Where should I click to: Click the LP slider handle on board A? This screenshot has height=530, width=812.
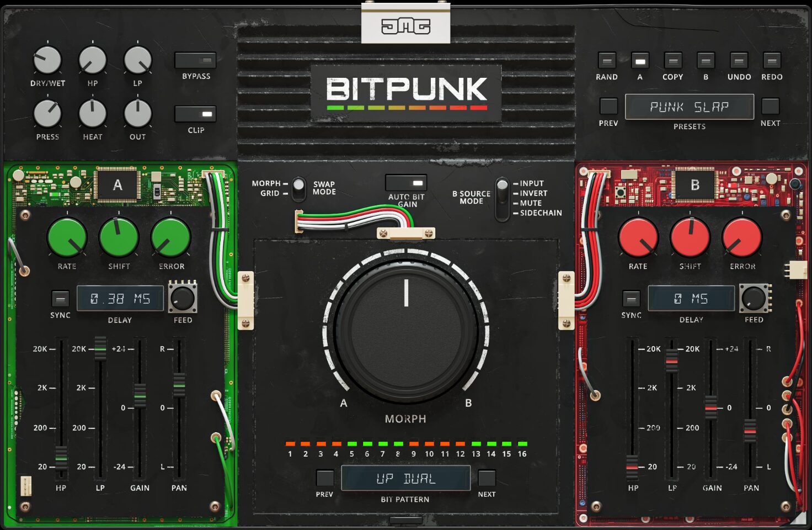point(100,349)
